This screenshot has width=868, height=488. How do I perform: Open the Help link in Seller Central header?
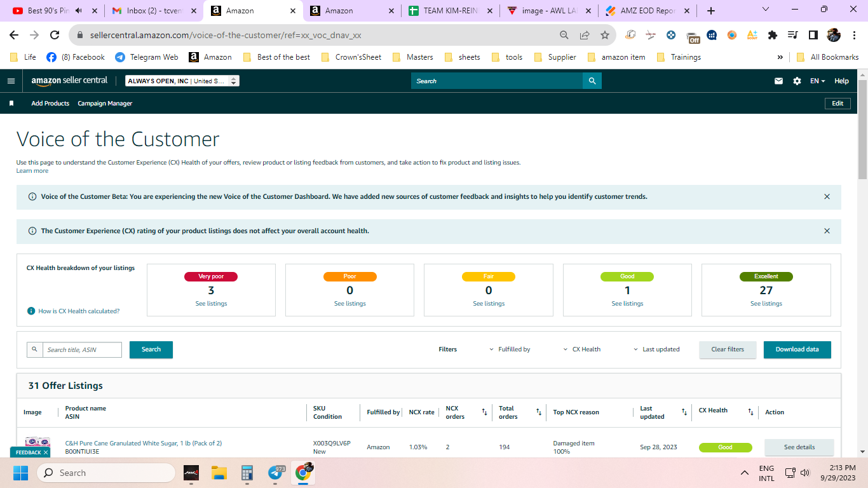(841, 81)
